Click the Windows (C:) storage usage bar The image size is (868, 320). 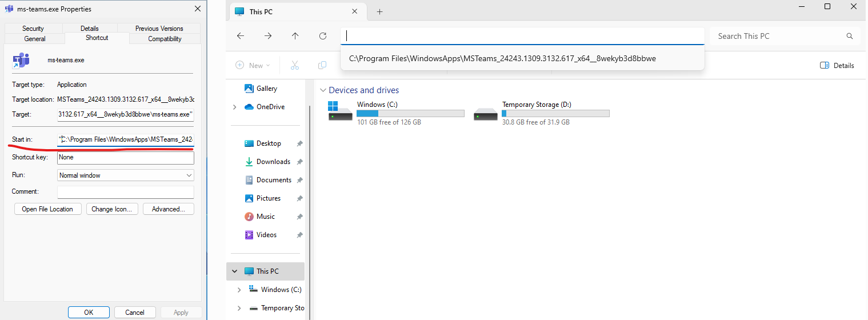point(410,113)
